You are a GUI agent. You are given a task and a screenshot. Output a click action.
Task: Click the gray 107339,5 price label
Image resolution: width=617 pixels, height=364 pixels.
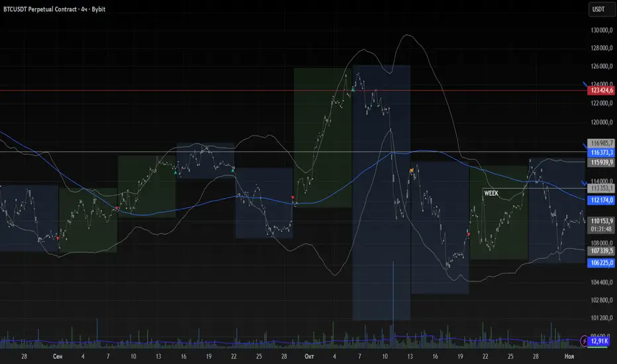click(602, 251)
